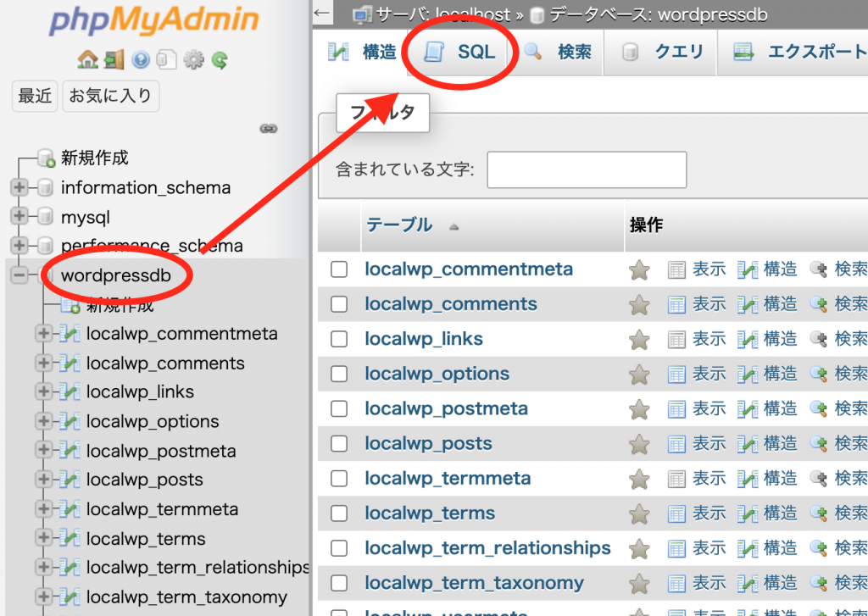
Task: Check the localwp_posts row checkbox
Action: [339, 444]
